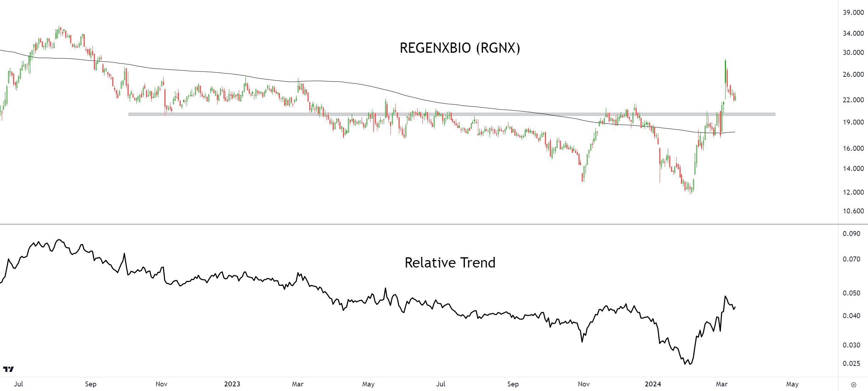Click the 34.000 price axis label

(853, 33)
